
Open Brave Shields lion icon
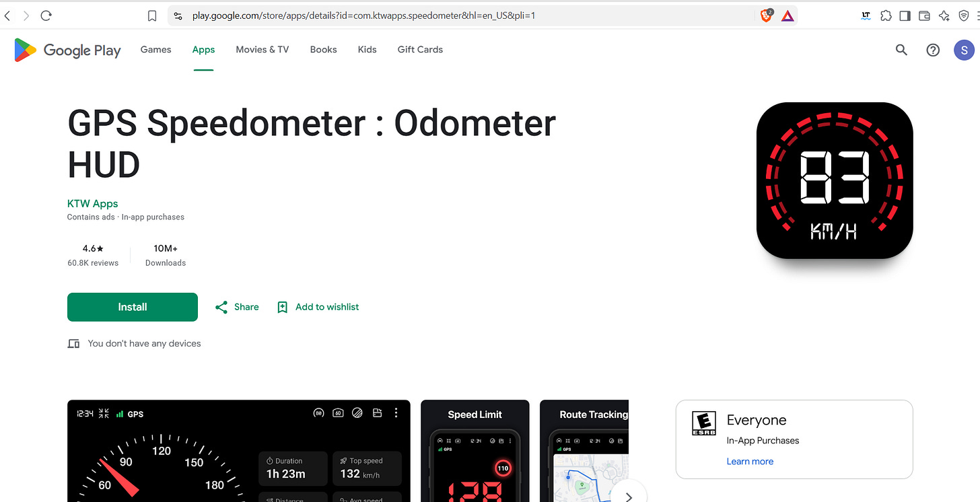pos(767,15)
